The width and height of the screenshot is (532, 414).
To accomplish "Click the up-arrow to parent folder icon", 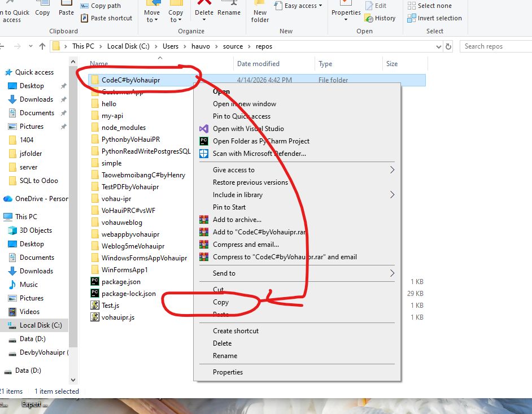I will click(43, 46).
